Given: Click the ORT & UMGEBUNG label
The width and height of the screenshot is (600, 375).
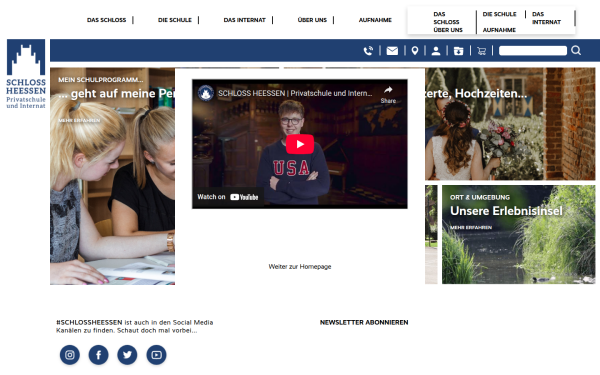Looking at the screenshot, I should [x=480, y=197].
